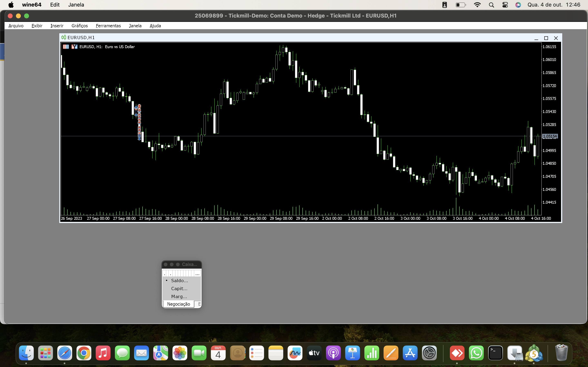Click the One Click Trading panel icon

74,47
